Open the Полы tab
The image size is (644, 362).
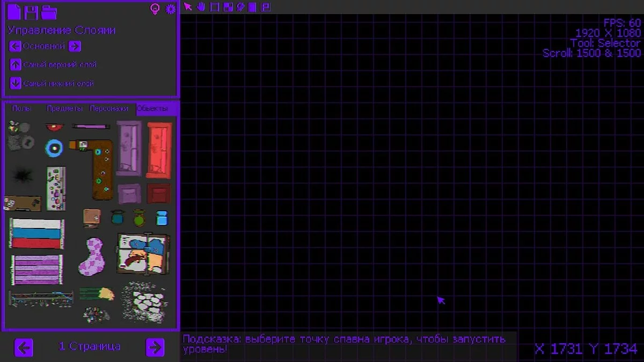pos(21,108)
